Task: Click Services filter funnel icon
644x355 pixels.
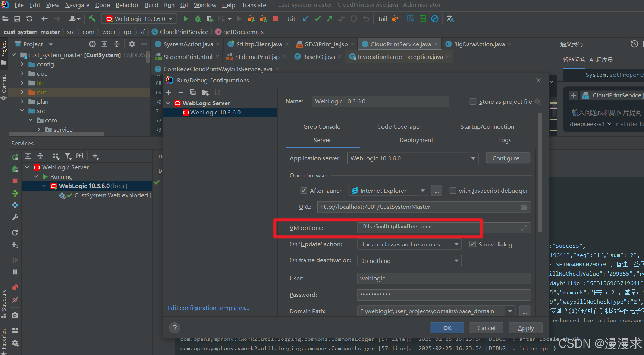Action: pos(67,156)
